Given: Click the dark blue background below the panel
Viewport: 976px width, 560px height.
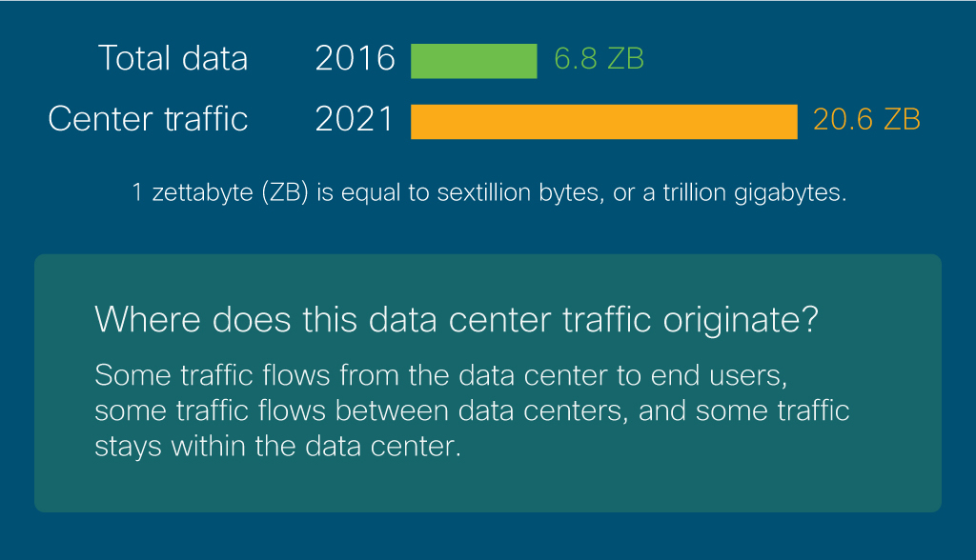Looking at the screenshot, I should [488, 537].
